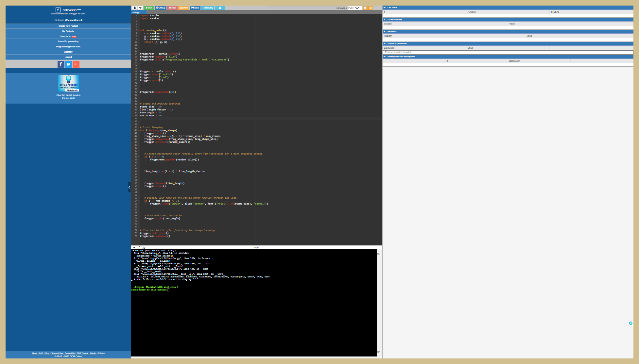Fold the if block at line 49

click(139, 157)
